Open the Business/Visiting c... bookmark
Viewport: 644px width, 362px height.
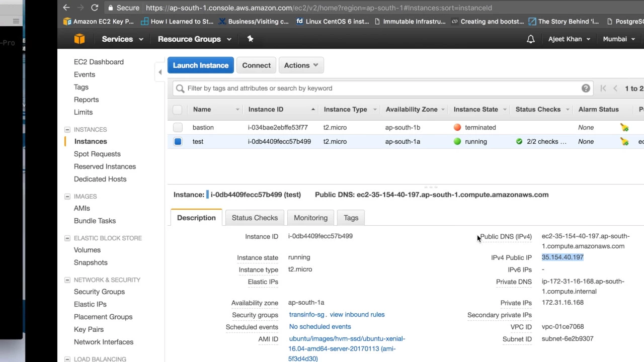[x=254, y=21]
